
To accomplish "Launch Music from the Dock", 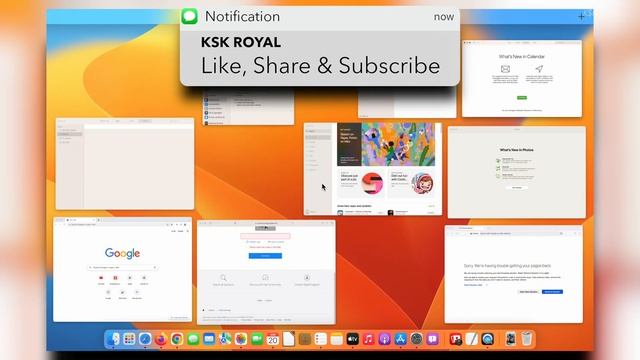I will pos(368,339).
